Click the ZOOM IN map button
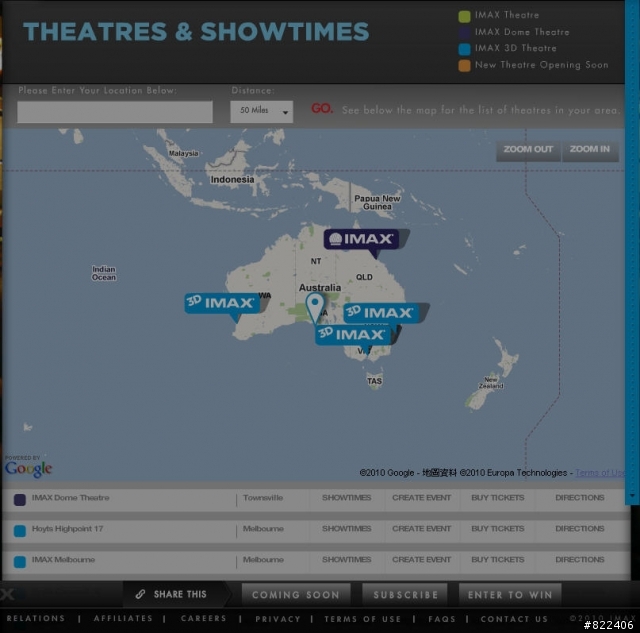 click(590, 150)
